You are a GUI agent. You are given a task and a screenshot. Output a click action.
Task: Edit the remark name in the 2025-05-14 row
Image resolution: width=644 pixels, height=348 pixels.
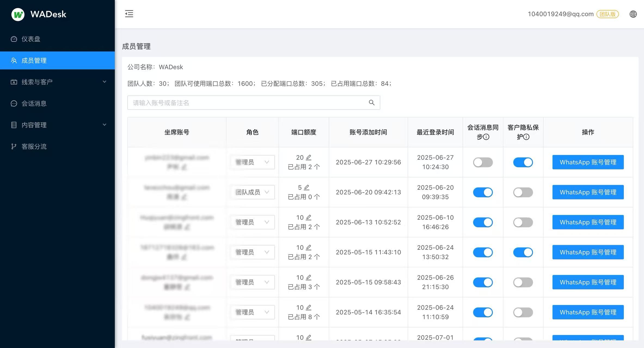coord(187,317)
